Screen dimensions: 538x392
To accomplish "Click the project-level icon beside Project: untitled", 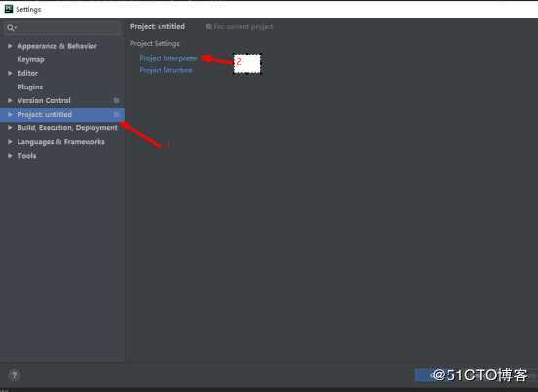I will [x=117, y=114].
